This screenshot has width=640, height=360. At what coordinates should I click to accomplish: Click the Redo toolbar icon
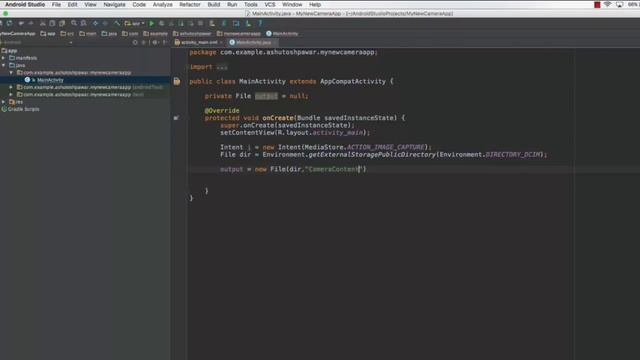(x=31, y=23)
